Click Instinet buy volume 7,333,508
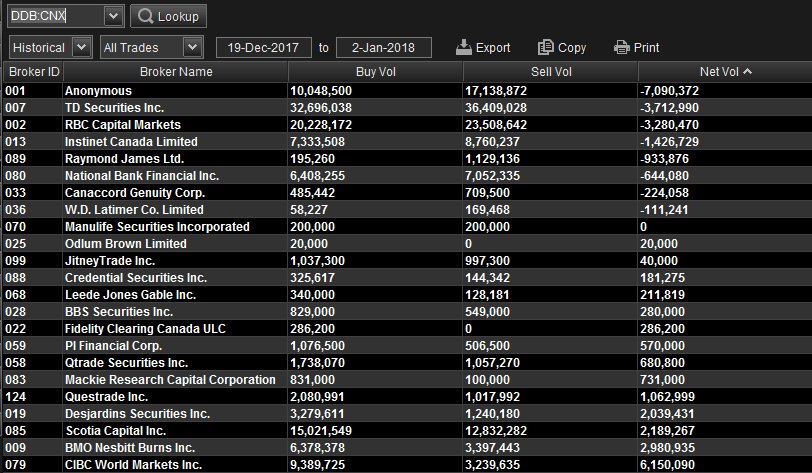The image size is (812, 473). tap(317, 141)
